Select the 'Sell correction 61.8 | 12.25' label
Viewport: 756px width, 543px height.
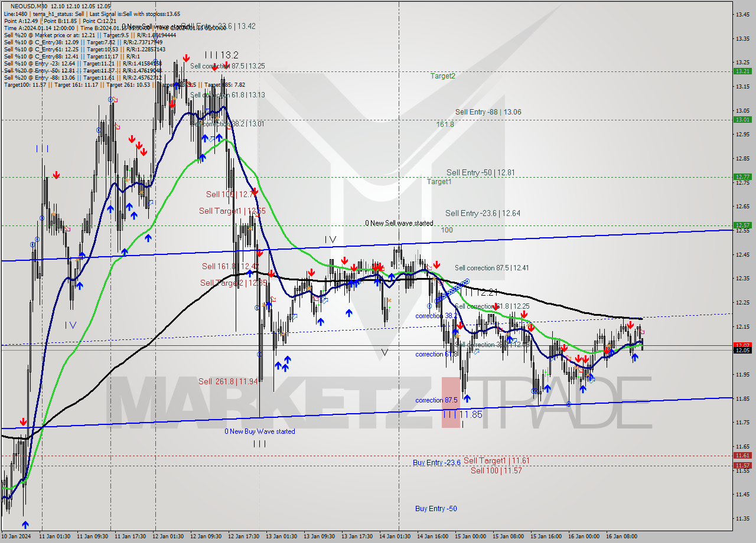[x=492, y=306]
